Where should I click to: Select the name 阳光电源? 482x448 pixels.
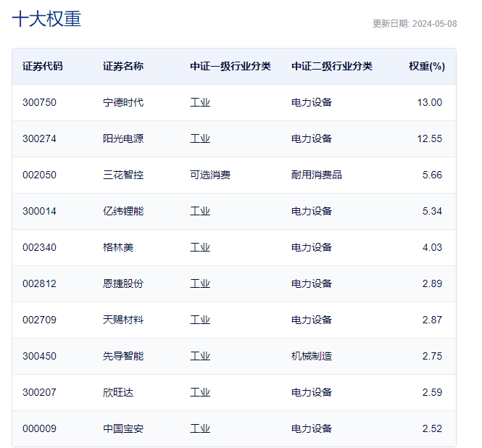coord(123,138)
